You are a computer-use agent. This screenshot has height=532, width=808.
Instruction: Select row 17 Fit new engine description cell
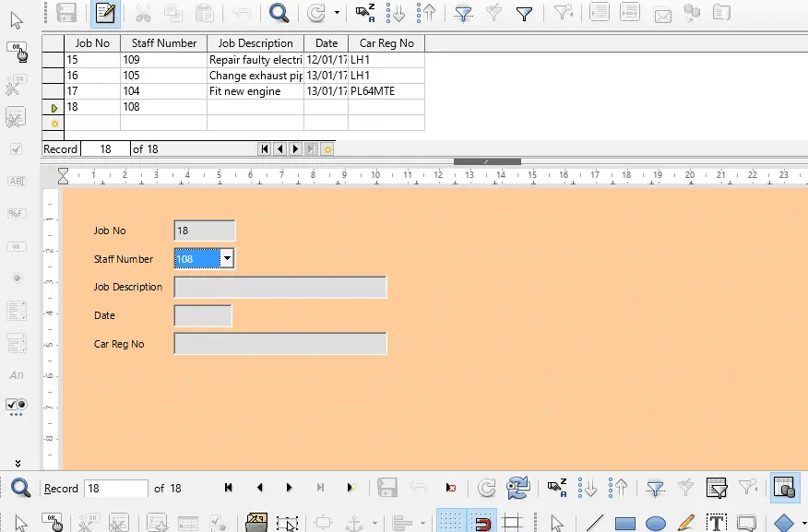coord(255,91)
